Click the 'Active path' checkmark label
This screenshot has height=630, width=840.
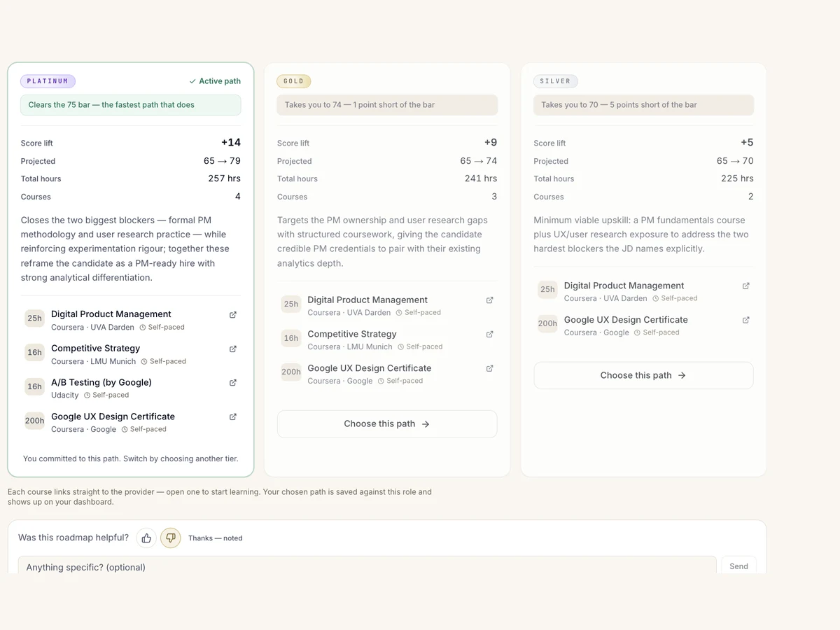[215, 81]
